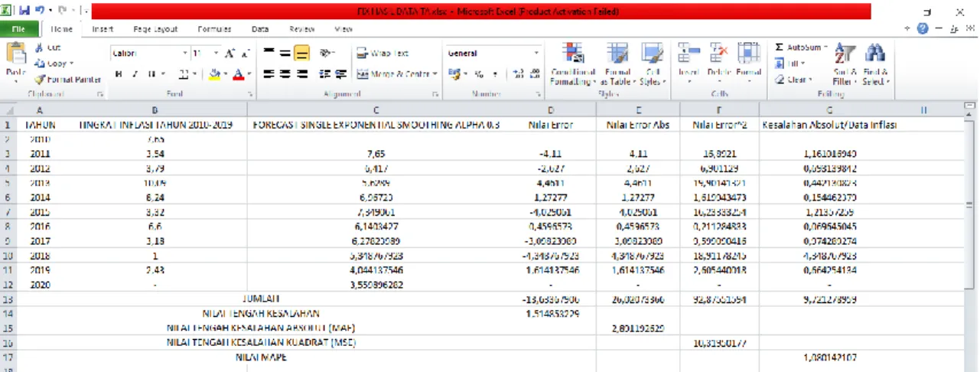980x372 pixels.
Task: Open Cell Styles gallery
Action: [x=652, y=64]
